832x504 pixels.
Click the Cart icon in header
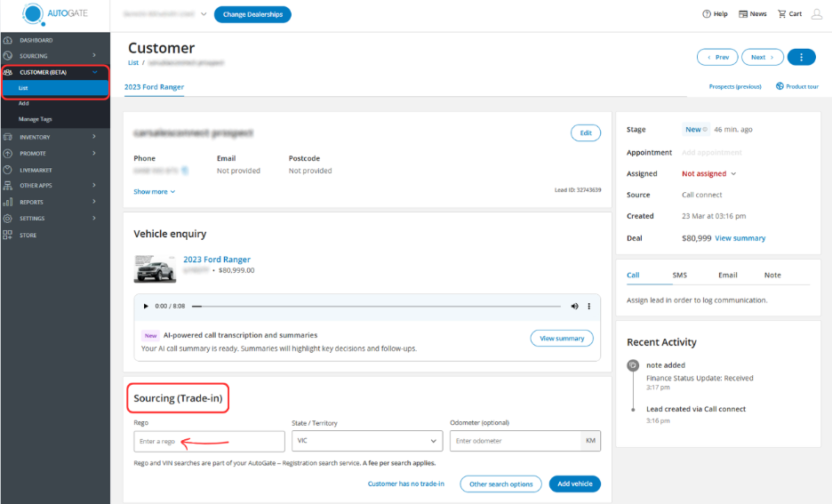click(x=781, y=14)
